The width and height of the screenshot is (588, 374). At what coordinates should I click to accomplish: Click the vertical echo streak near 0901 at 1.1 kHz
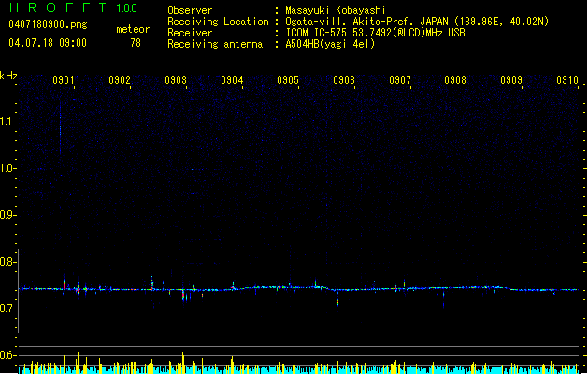60,127
